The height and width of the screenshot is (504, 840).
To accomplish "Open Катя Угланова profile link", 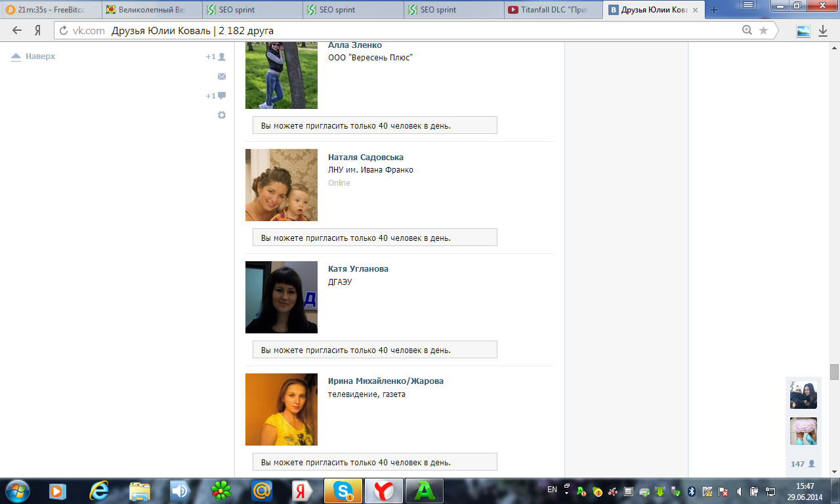I will click(358, 269).
